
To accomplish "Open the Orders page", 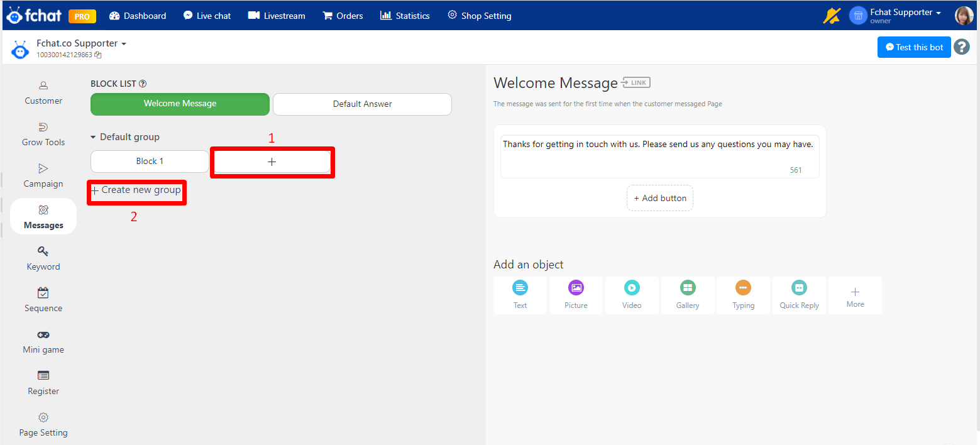I will click(x=343, y=16).
